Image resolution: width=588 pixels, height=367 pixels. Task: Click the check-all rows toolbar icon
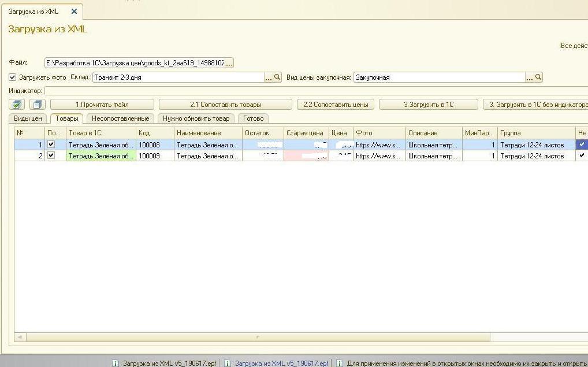(17, 105)
